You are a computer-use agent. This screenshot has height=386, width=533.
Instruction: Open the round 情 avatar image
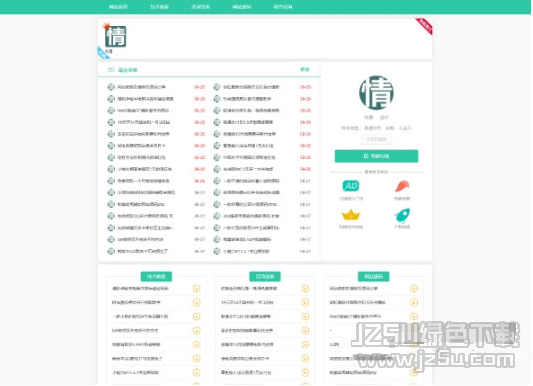376,93
